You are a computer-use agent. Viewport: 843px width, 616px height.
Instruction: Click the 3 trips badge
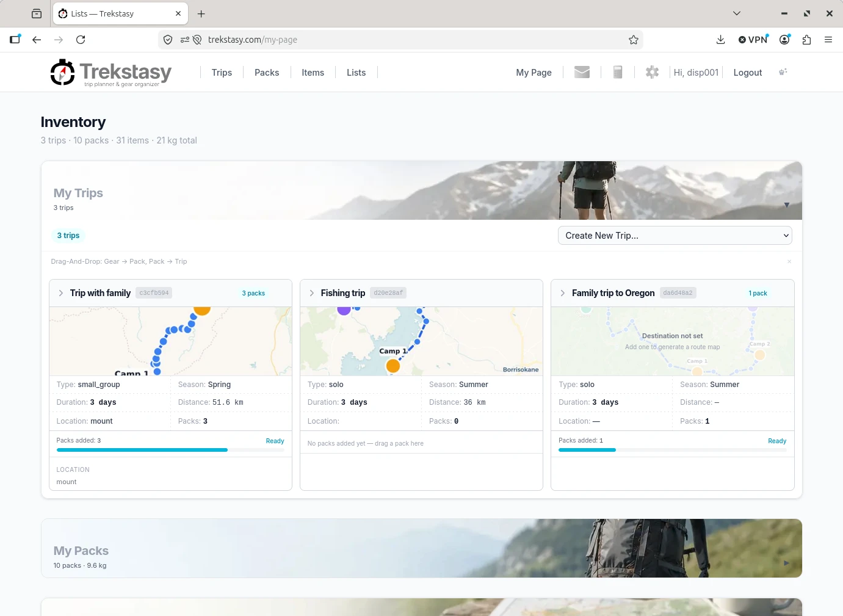click(68, 236)
